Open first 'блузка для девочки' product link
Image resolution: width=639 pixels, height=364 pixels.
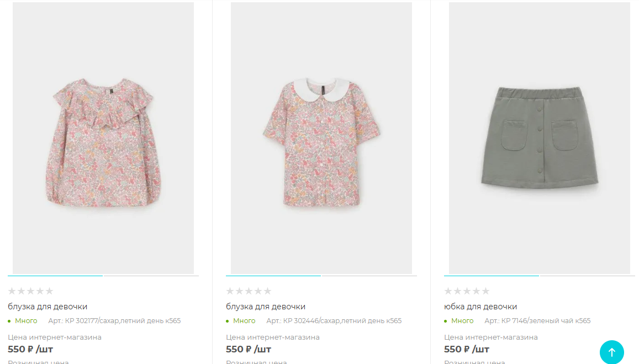coord(47,307)
